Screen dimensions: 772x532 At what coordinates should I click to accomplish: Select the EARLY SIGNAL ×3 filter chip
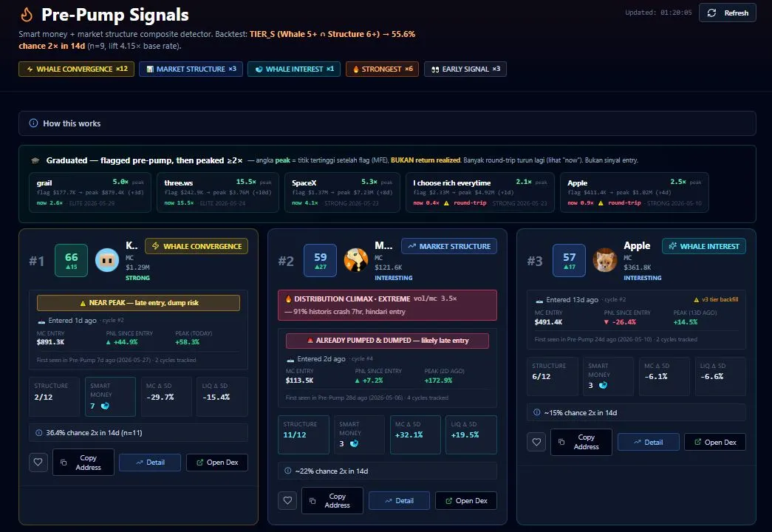(465, 69)
